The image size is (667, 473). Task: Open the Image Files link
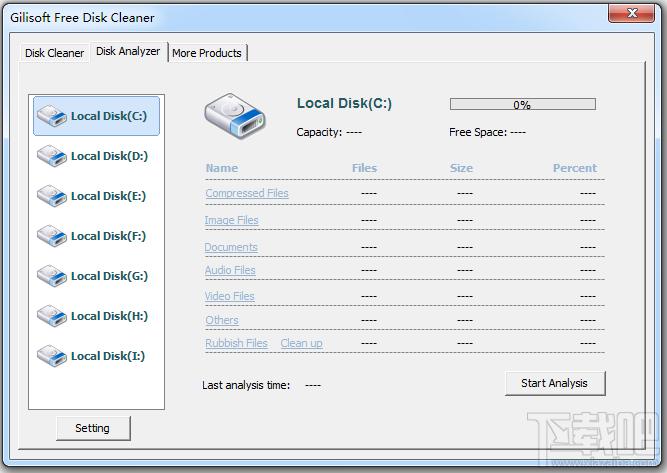point(231,220)
